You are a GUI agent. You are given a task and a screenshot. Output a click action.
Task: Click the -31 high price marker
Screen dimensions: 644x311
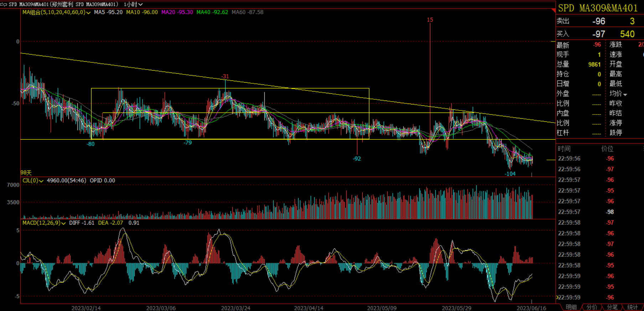tap(225, 77)
